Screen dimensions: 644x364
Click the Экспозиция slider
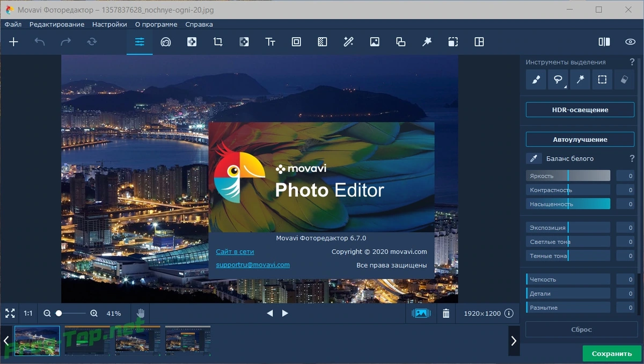pyautogui.click(x=568, y=228)
